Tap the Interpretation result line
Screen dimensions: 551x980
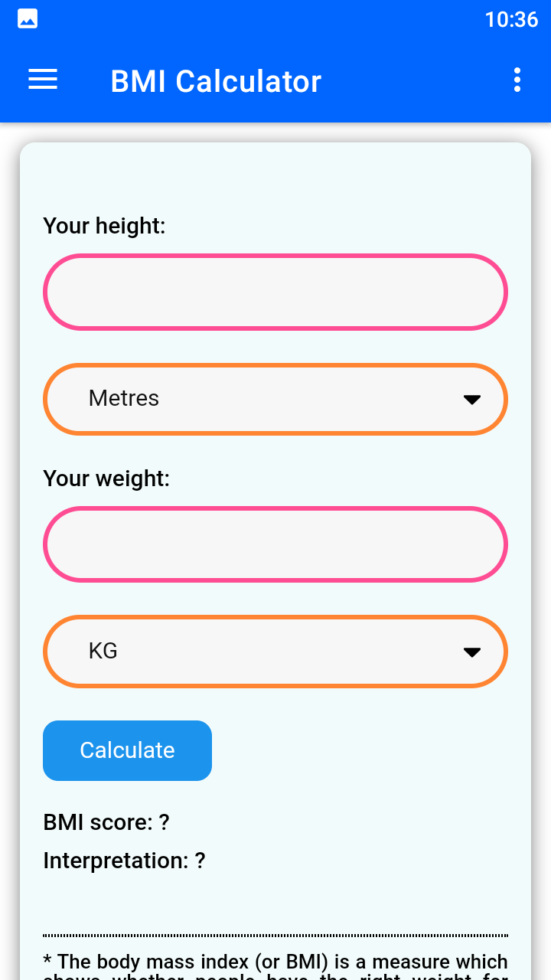[x=124, y=860]
